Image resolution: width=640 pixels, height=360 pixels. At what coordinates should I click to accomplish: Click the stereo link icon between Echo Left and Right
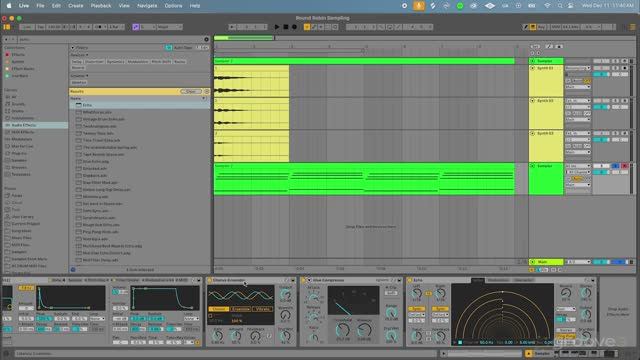click(428, 293)
